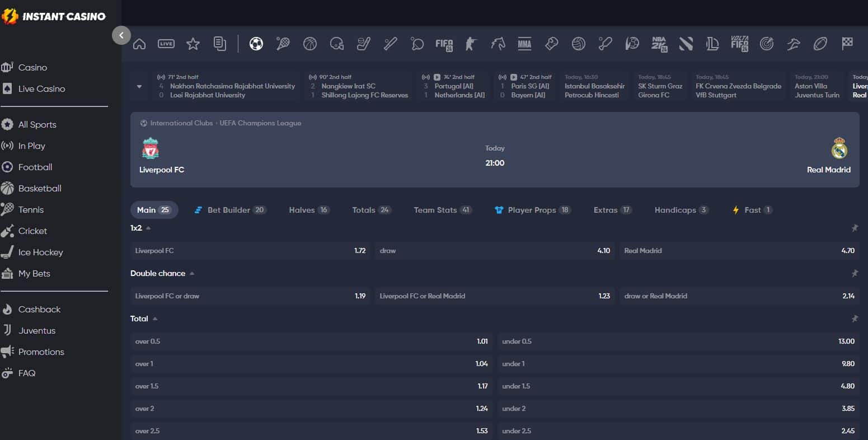868x440 pixels.
Task: Click the UEFA Champions League breadcrumb
Action: 260,123
